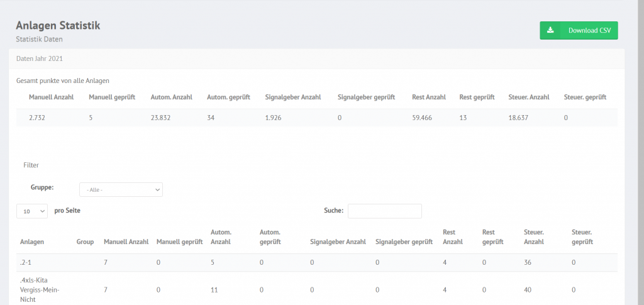This screenshot has width=644, height=305.
Task: Sort by Steuer. Anzahl in lower table
Action: point(534,237)
